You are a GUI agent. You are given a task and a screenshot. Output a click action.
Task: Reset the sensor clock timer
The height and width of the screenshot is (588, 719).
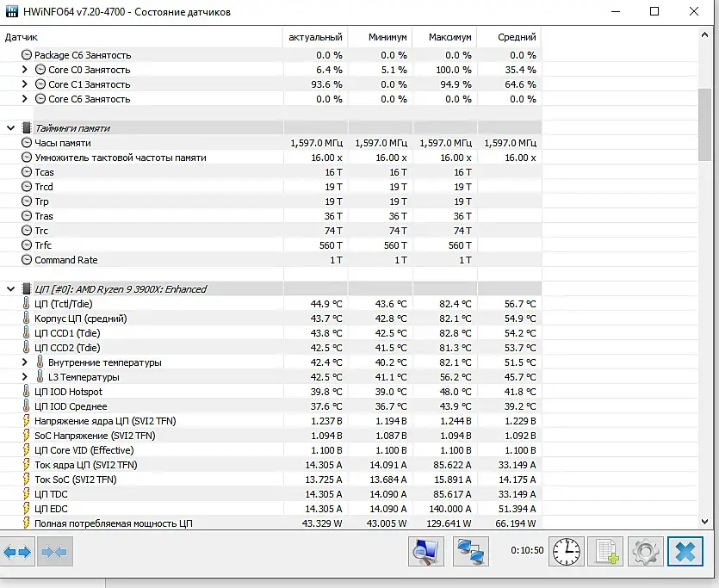(x=567, y=551)
